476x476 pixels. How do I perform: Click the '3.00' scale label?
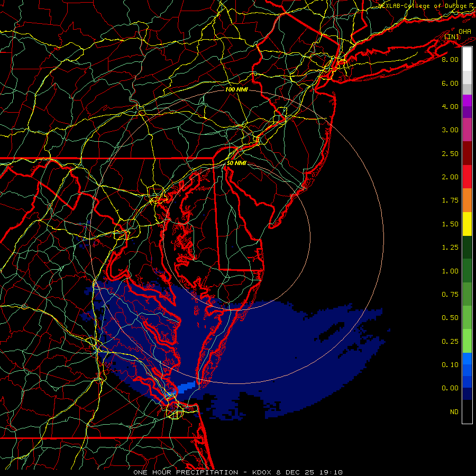pyautogui.click(x=450, y=130)
